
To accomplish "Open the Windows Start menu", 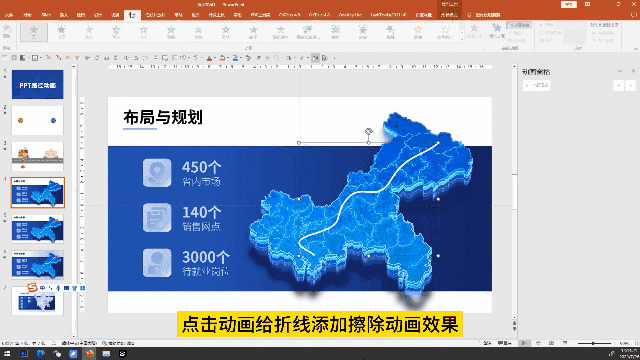I will click(x=7, y=354).
